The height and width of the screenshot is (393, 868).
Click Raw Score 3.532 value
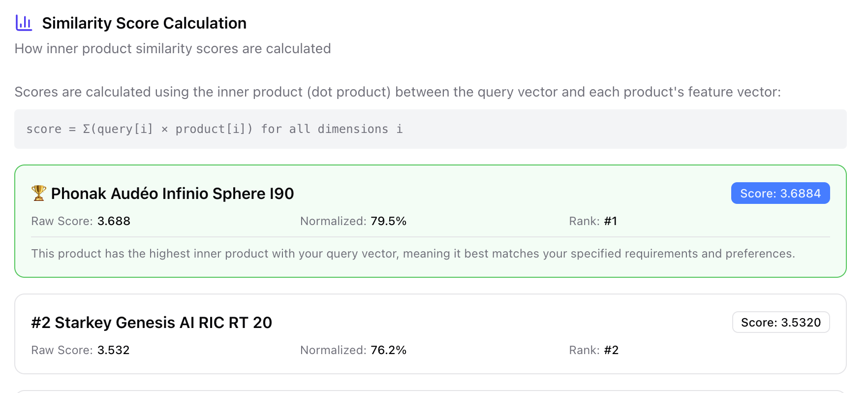click(113, 350)
